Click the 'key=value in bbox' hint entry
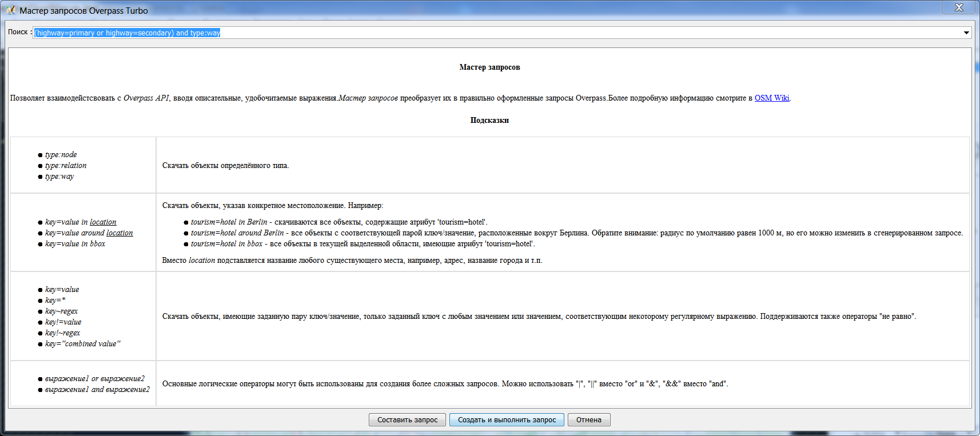 (75, 244)
